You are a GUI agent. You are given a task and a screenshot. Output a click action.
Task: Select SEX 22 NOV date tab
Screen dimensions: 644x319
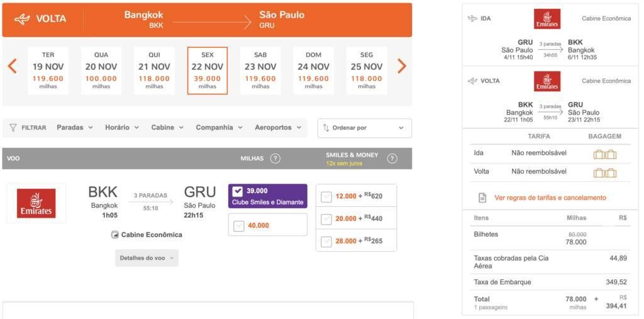click(x=208, y=70)
